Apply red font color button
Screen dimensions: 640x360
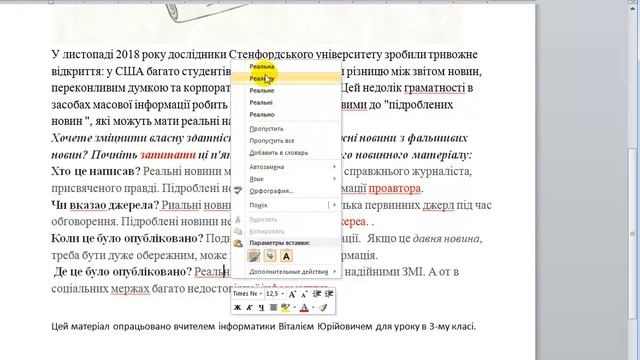(304, 308)
